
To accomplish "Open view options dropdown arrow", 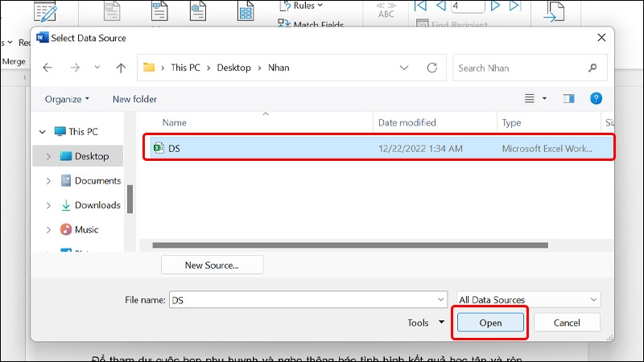I will (545, 98).
